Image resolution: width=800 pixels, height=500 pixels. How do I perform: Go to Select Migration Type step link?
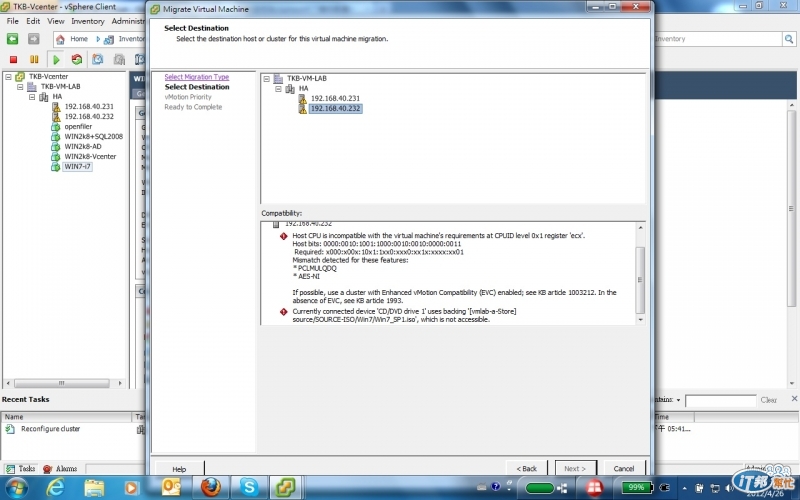(196, 77)
